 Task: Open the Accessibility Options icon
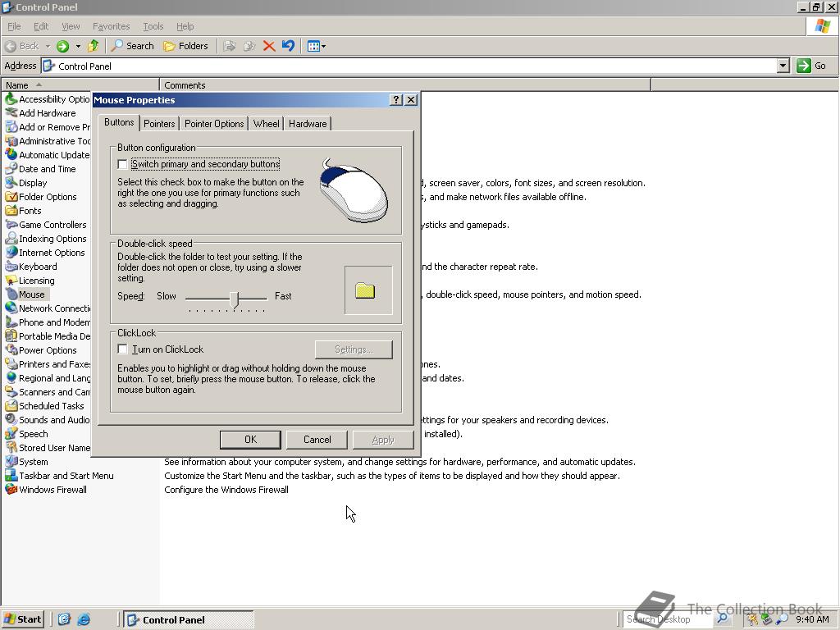[x=11, y=99]
